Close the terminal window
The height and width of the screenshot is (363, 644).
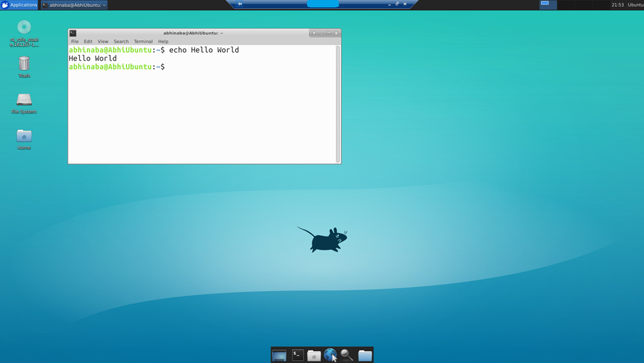pos(336,33)
